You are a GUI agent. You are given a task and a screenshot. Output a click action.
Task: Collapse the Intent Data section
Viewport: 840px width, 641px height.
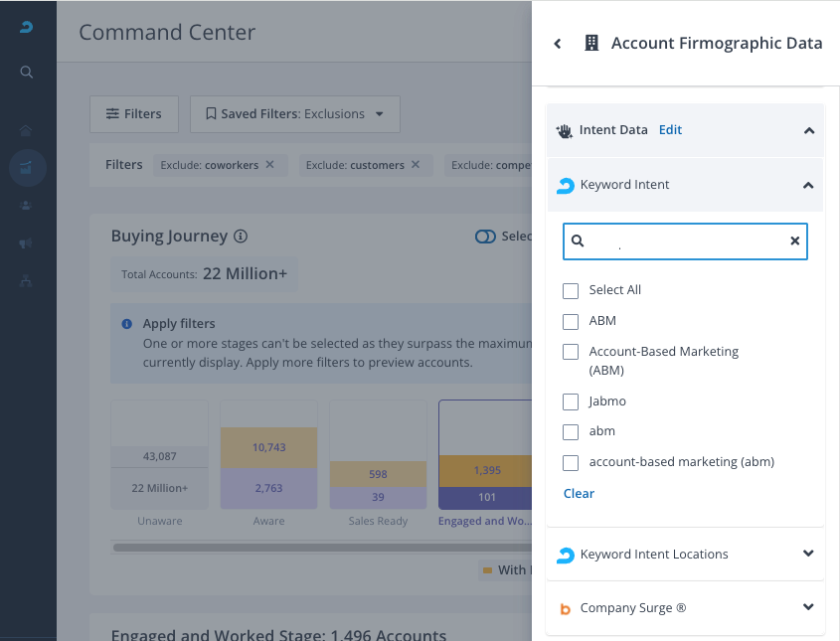click(x=808, y=130)
